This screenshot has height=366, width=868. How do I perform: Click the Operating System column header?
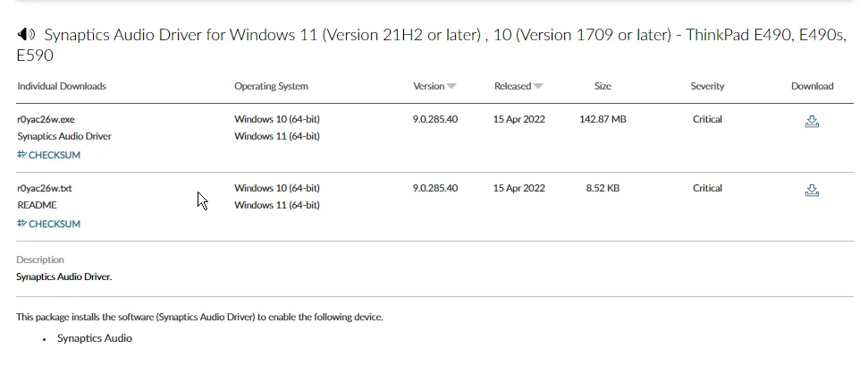[x=271, y=87]
